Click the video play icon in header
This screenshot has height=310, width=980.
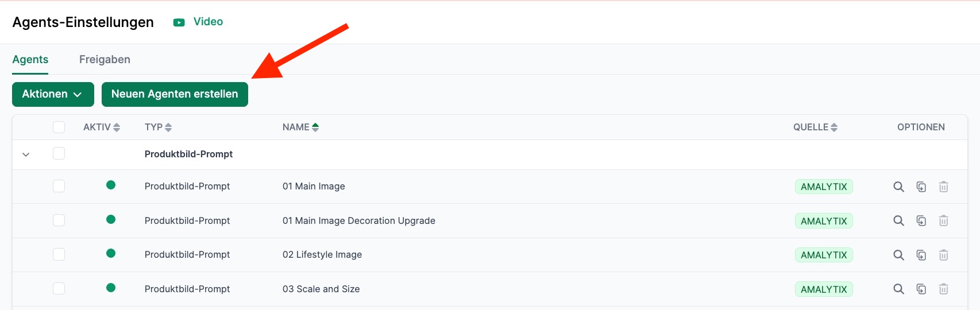coord(179,22)
